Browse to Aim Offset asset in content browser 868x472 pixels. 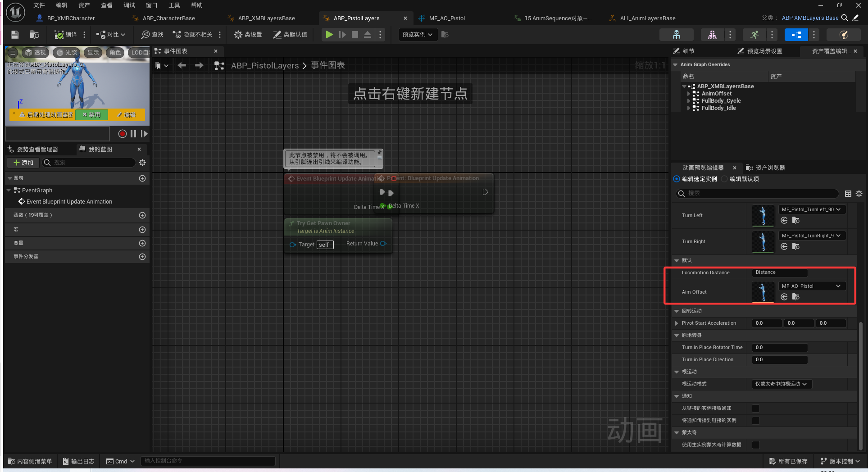(x=796, y=297)
